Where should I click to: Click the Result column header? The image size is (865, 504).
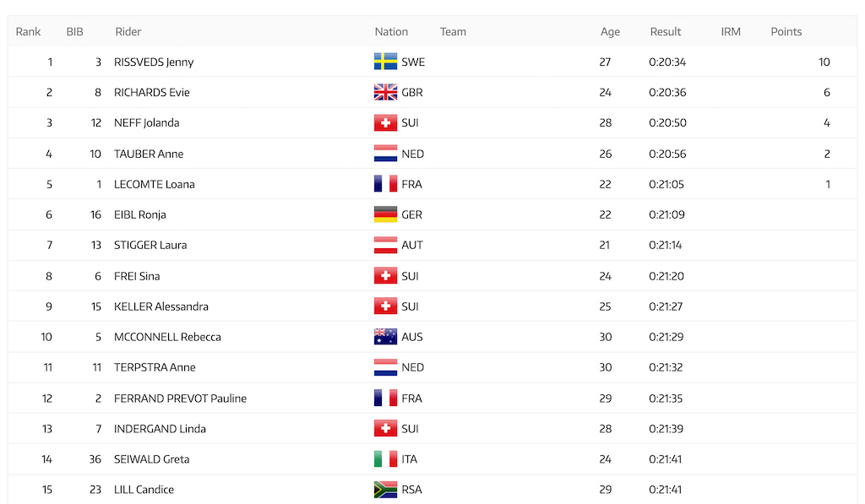(x=666, y=31)
